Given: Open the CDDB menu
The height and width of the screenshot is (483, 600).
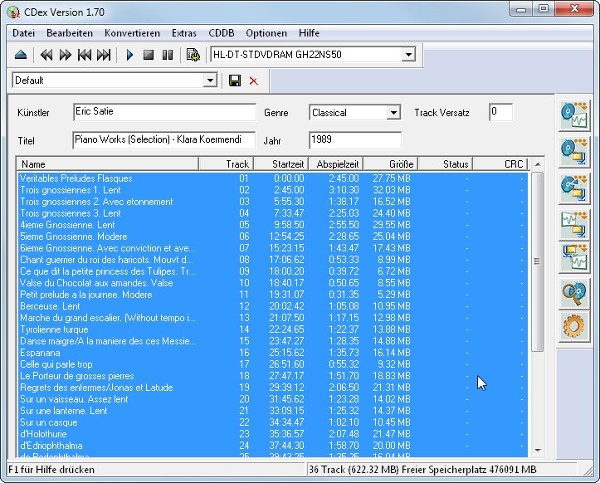Looking at the screenshot, I should click(x=221, y=33).
